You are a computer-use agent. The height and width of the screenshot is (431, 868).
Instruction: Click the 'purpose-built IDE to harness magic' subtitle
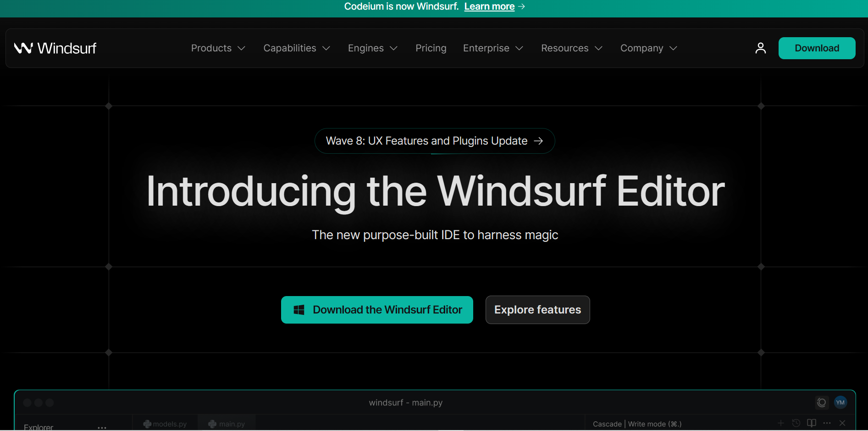[435, 235]
